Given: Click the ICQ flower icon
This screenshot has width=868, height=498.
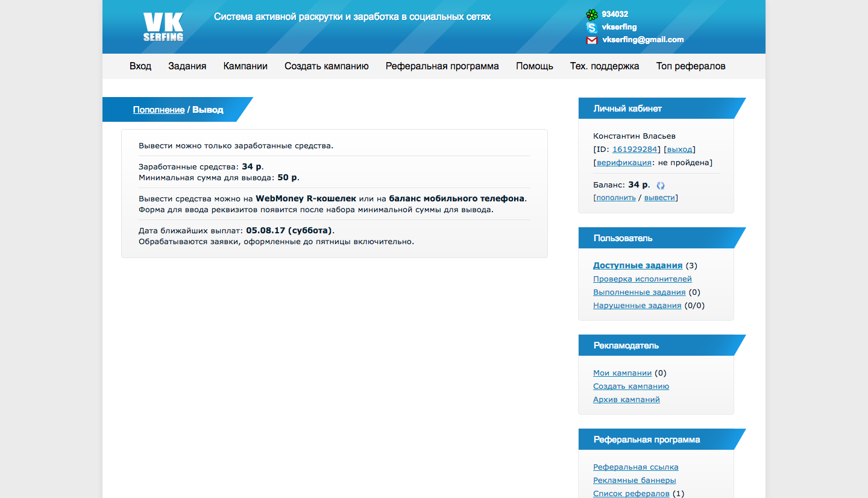Looking at the screenshot, I should click(592, 14).
